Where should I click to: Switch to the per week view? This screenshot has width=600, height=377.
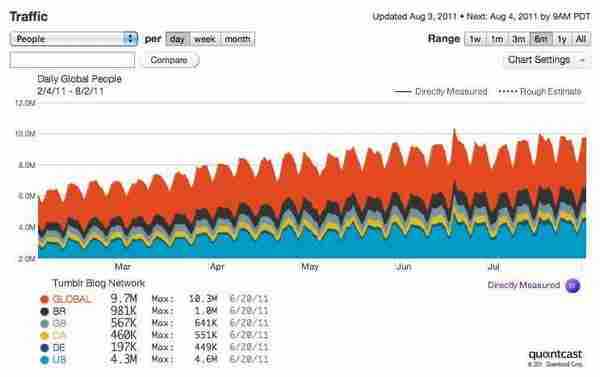click(205, 39)
